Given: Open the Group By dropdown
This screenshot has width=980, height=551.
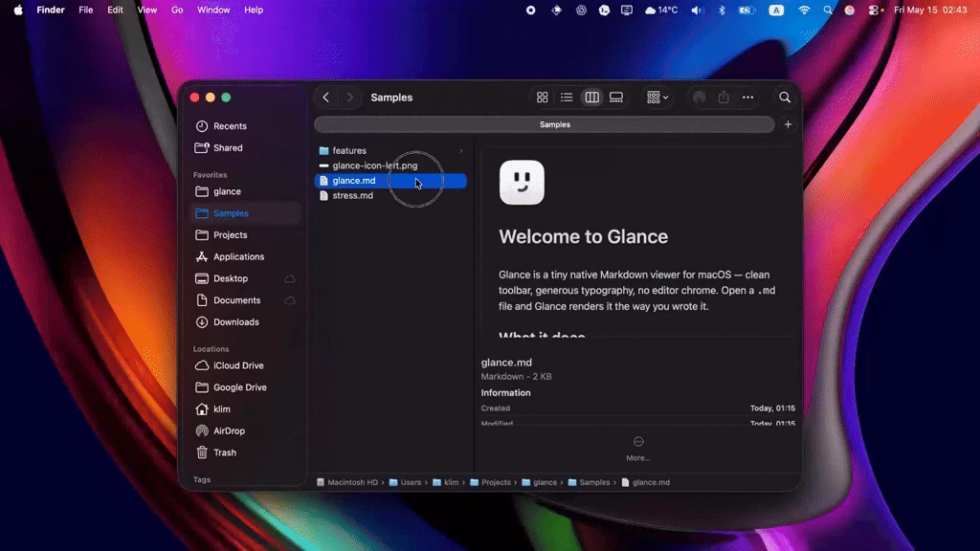Looking at the screenshot, I should click(x=657, y=98).
